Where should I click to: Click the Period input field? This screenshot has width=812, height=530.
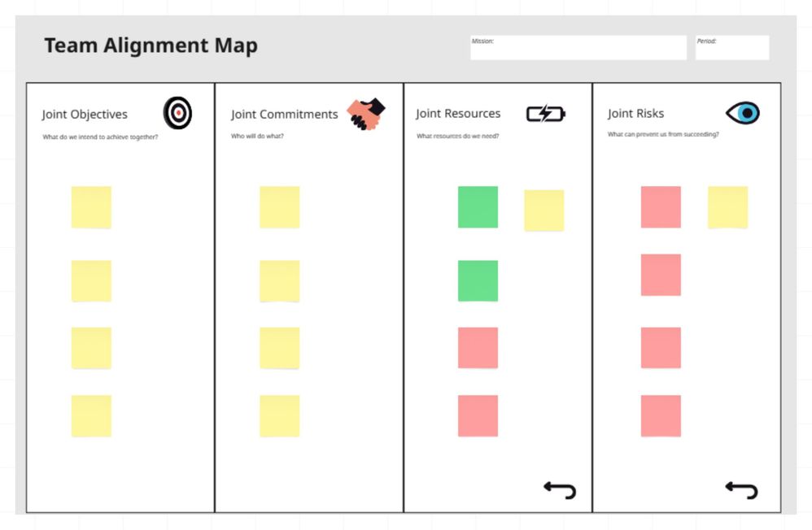pos(732,48)
